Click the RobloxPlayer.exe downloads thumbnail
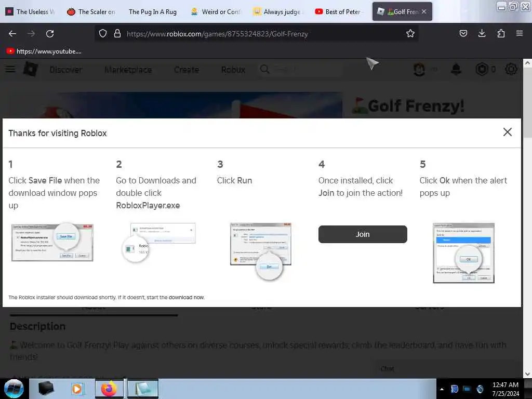 tap(159, 242)
